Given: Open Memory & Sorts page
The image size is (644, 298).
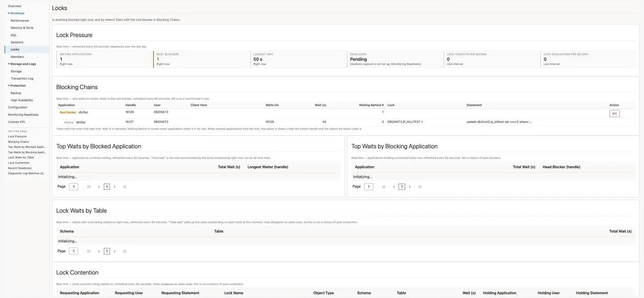Looking at the screenshot, I should click(22, 28).
